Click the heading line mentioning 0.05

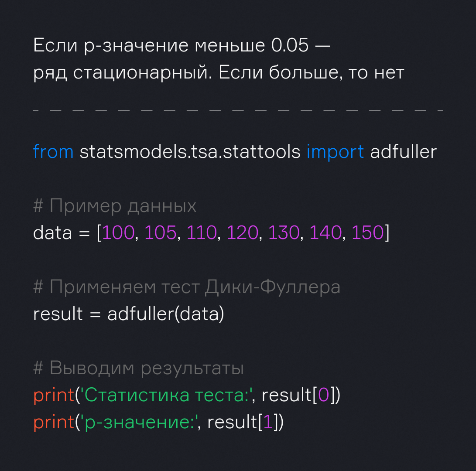pos(181,45)
